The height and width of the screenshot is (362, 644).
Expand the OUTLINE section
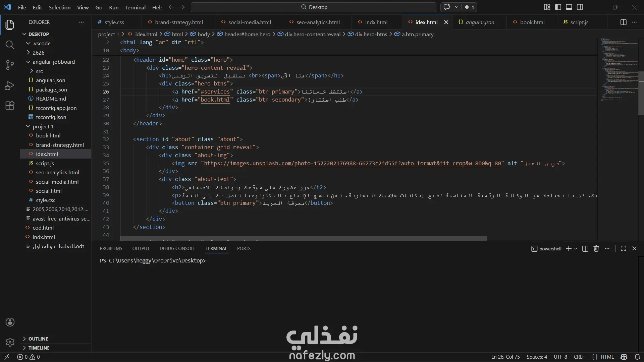coord(38,339)
